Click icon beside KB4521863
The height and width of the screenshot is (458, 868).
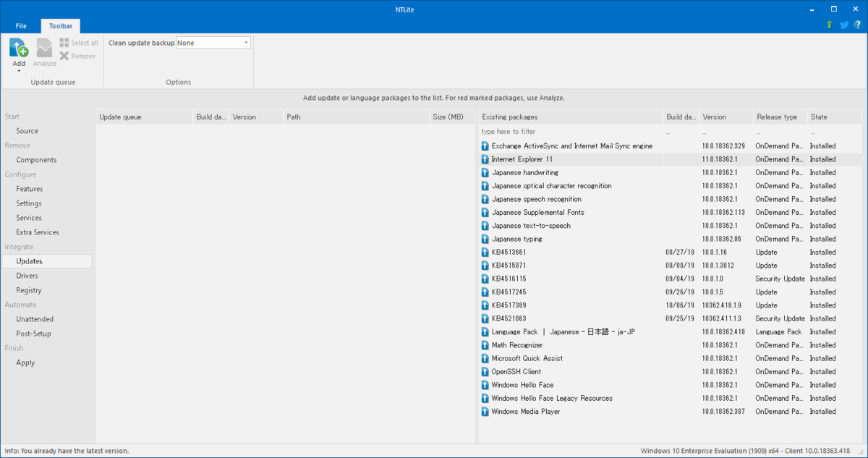[485, 318]
